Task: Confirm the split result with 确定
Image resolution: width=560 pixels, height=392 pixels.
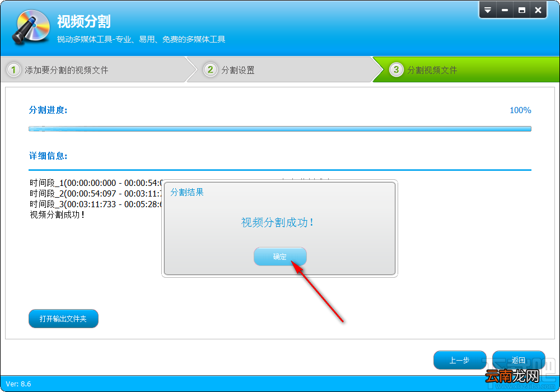Action: [280, 256]
